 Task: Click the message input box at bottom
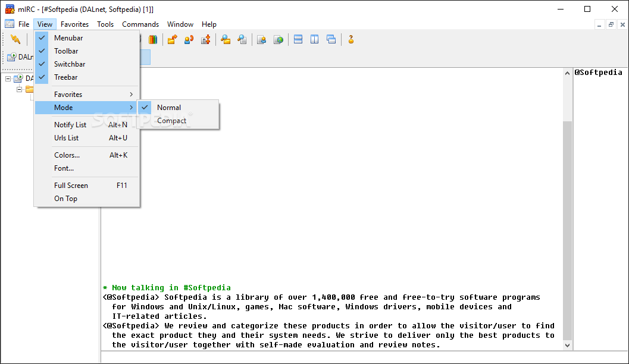point(364,357)
